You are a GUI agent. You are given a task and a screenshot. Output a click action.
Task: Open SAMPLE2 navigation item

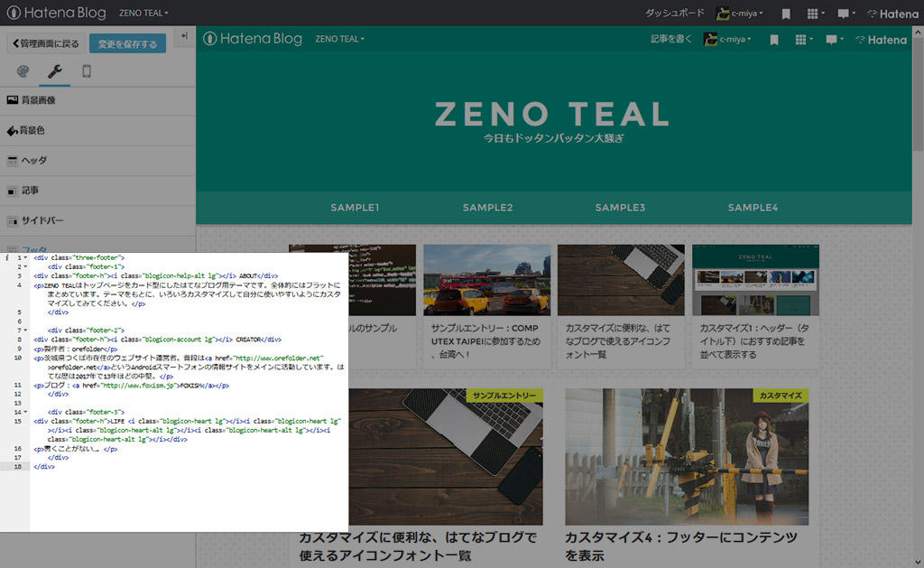487,208
